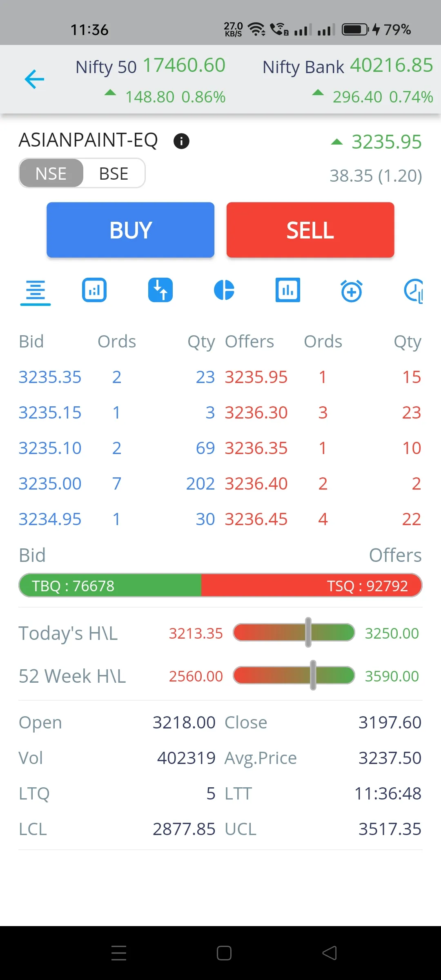The height and width of the screenshot is (980, 441).
Task: Tap Nifty Bank index value 40216.85
Action: [392, 65]
